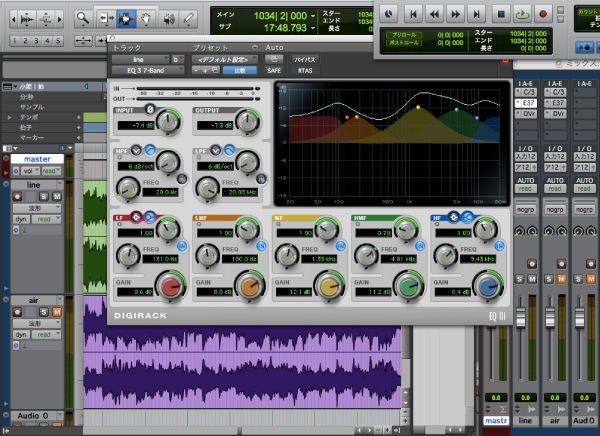Open the insert position selector b
Image resolution: width=600 pixels, height=436 pixels.
pyautogui.click(x=178, y=60)
